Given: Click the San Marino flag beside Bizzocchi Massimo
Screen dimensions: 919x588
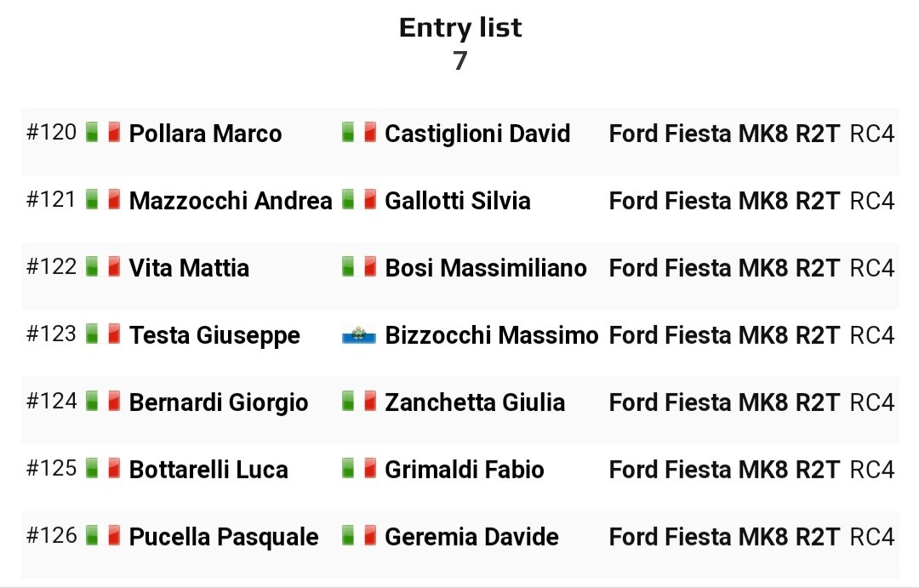Looking at the screenshot, I should pyautogui.click(x=359, y=334).
